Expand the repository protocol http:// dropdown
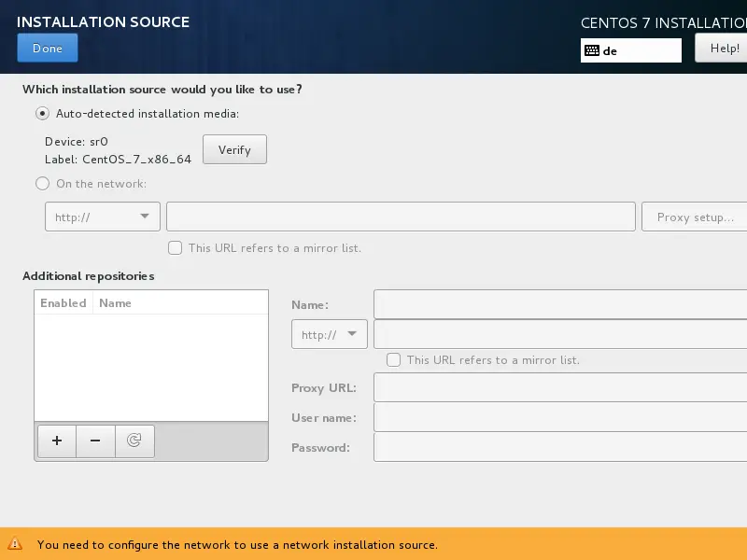Viewport: 747px width, 560px height. (330, 334)
